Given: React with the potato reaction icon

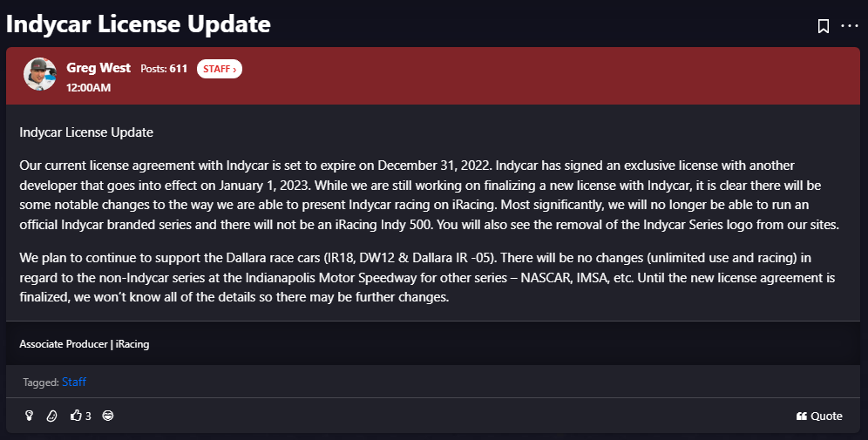Looking at the screenshot, I should (51, 416).
